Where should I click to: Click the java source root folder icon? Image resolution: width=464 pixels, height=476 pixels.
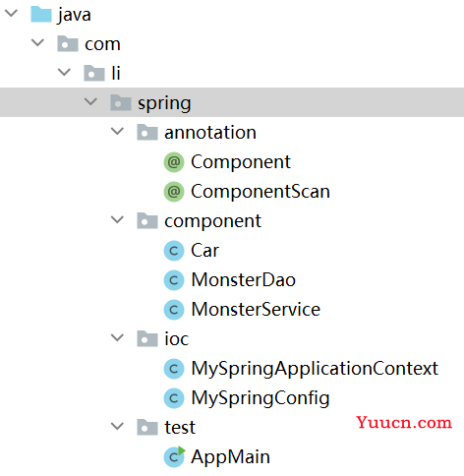tap(41, 14)
